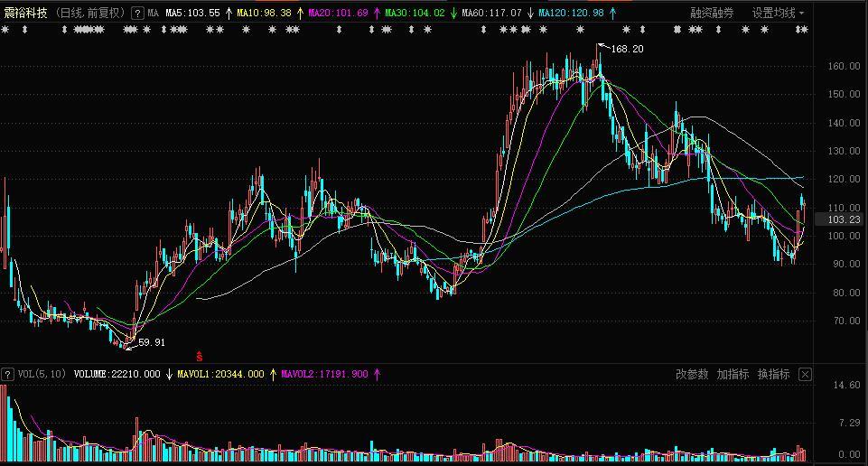
Task: Click the 7.29 volume axis label
Action: click(x=850, y=423)
